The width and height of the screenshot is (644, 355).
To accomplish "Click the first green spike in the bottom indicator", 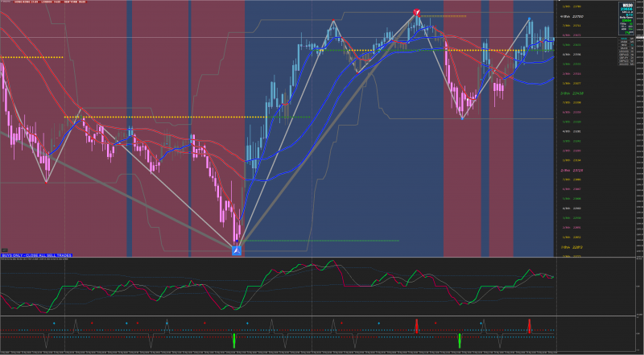I will point(234,341).
